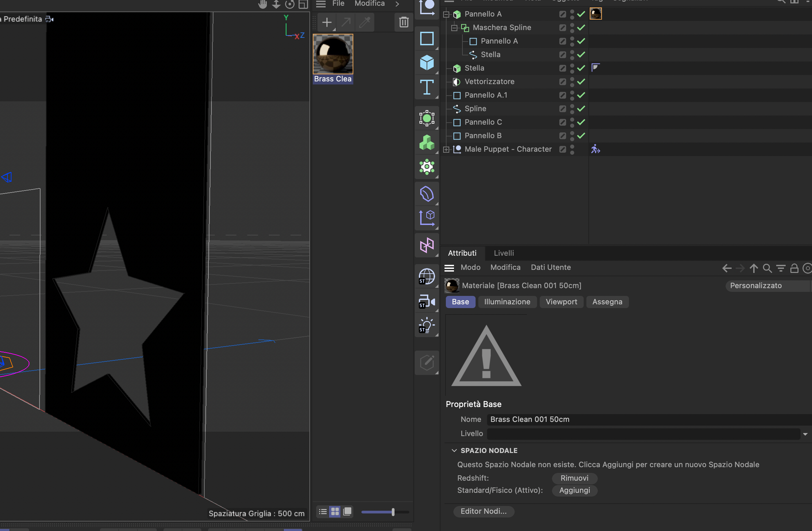Expand the Male Puppet - Character tree node

[x=446, y=150]
